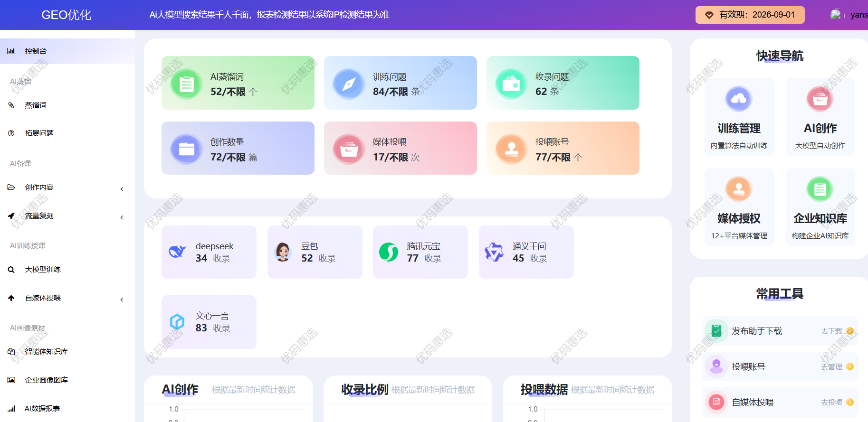Image resolution: width=868 pixels, height=422 pixels.
Task: Open the AI蒸馏词 green stat card
Action: tap(238, 83)
